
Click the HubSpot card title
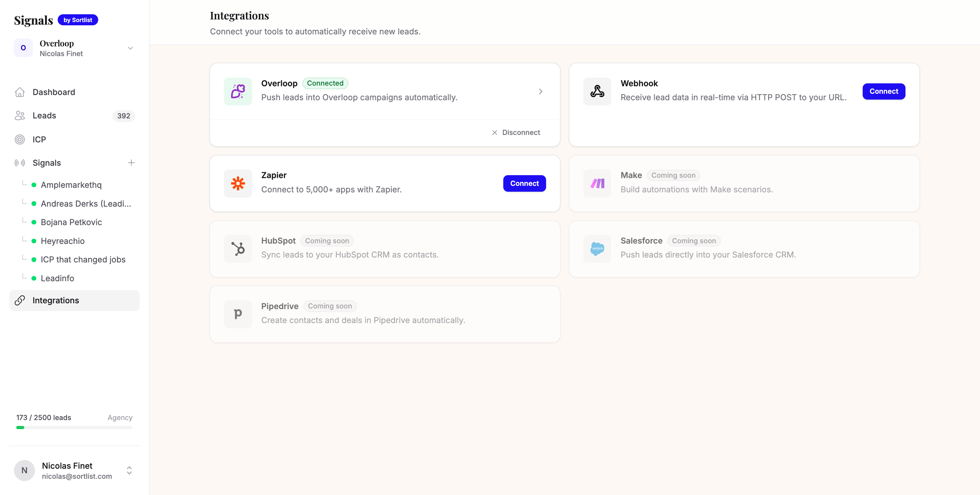pyautogui.click(x=278, y=241)
